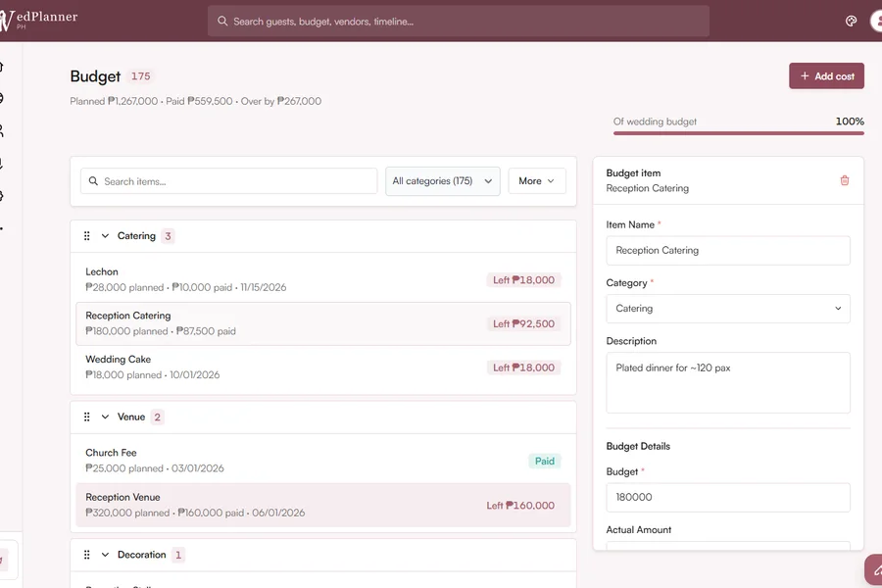Click the plus icon on Add cost

tap(805, 75)
